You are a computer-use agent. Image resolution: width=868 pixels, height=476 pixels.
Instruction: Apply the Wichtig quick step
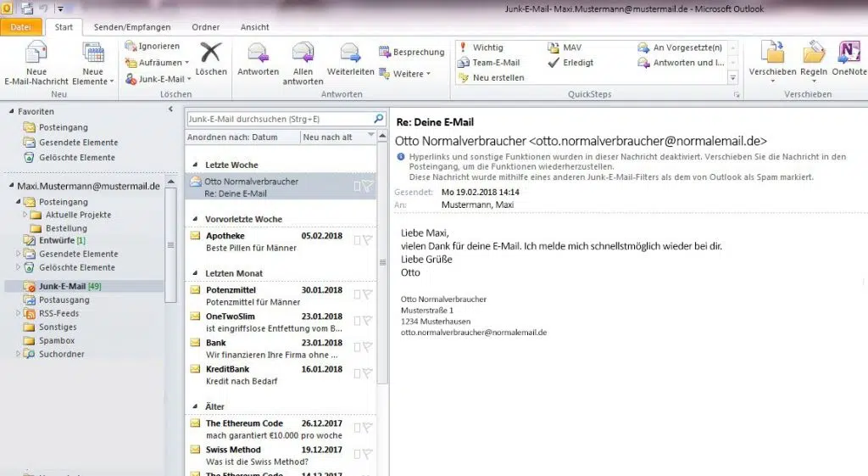point(481,48)
